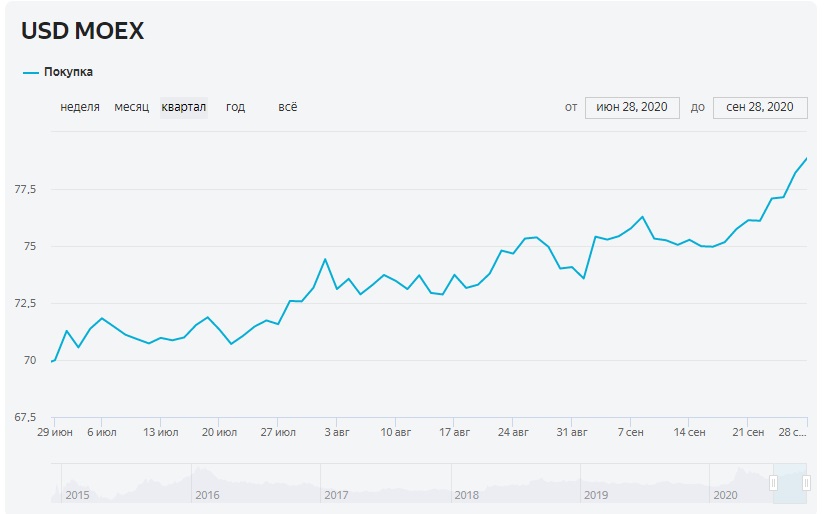The width and height of the screenshot is (828, 514).
Task: Select the квартал period button
Action: (x=184, y=107)
